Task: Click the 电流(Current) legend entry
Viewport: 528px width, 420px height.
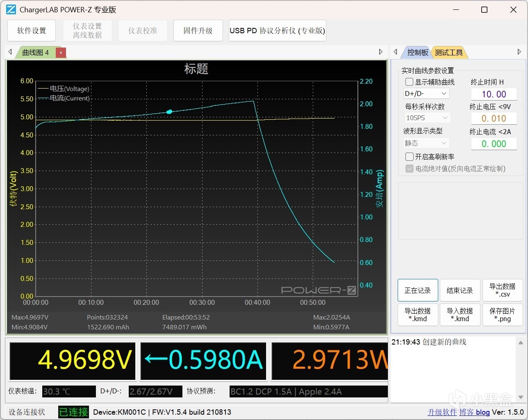Action: tap(64, 98)
